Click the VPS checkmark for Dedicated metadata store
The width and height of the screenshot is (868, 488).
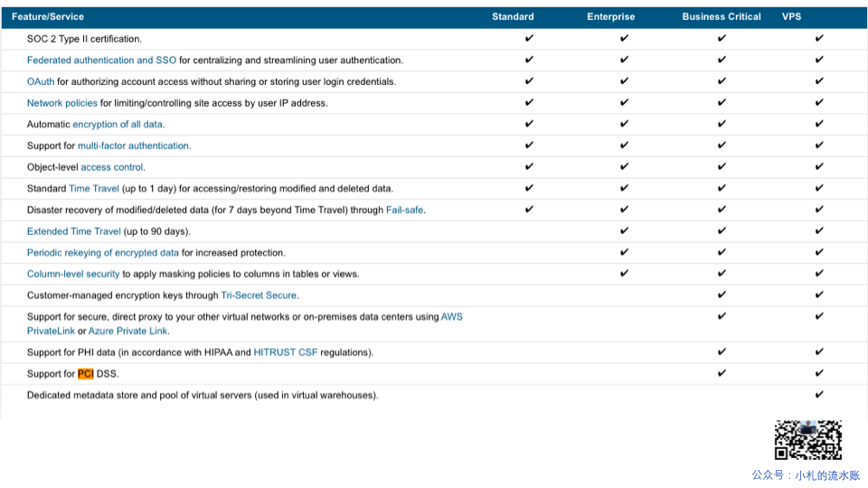[819, 395]
